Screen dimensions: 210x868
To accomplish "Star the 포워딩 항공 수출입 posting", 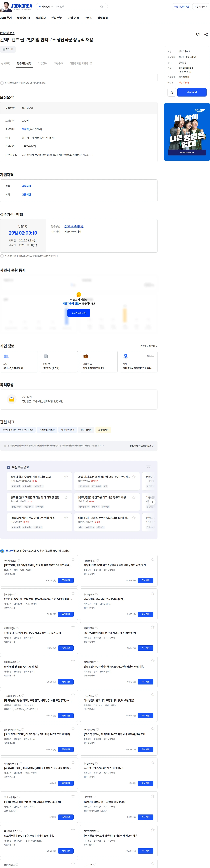I will click(66, 477).
